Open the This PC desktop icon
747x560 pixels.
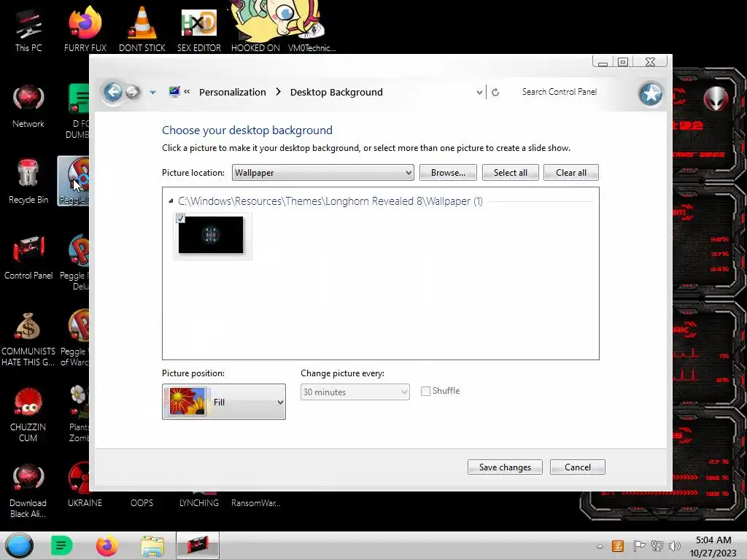[x=28, y=29]
